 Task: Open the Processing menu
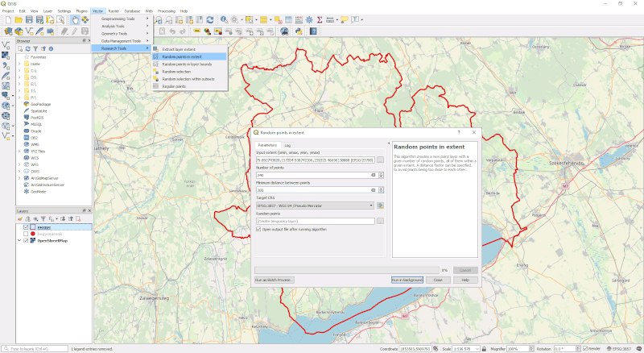[x=167, y=11]
